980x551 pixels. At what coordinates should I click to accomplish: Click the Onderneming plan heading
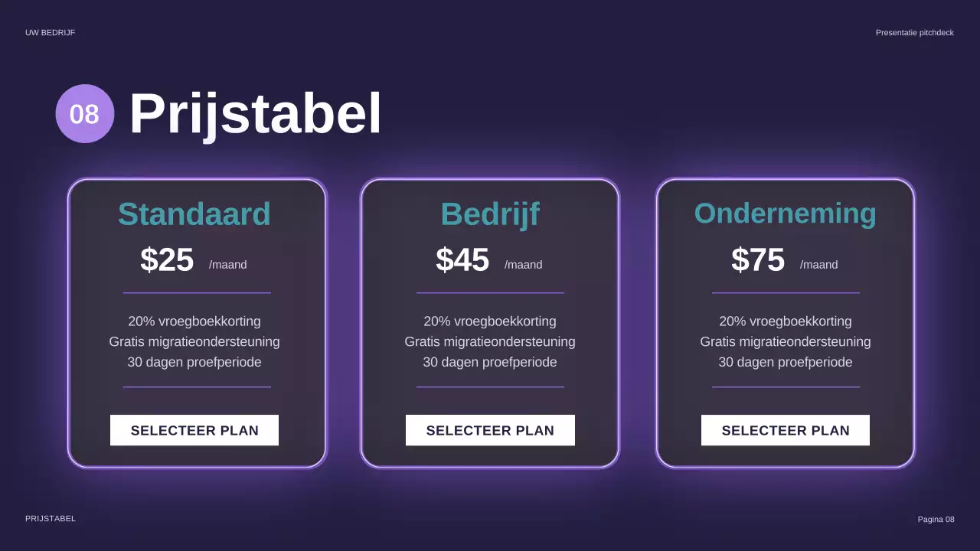tap(786, 214)
